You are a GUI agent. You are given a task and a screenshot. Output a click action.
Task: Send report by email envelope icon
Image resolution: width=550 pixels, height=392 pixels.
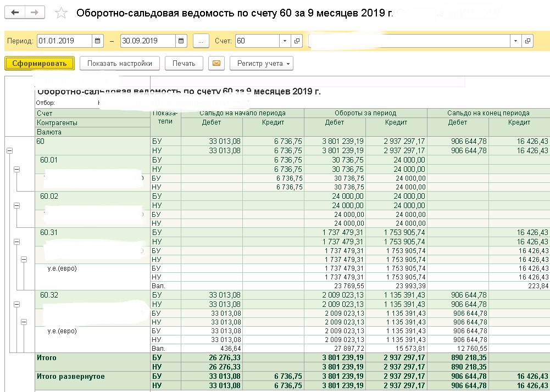(x=216, y=64)
